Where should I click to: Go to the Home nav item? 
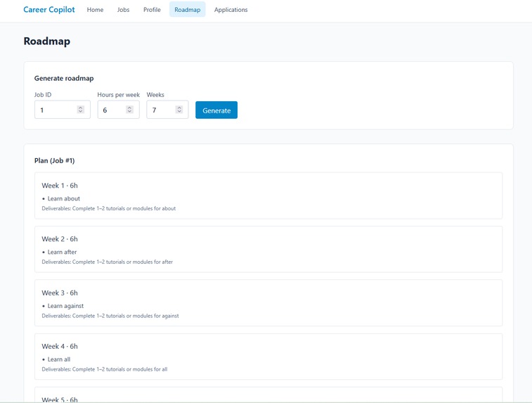[95, 10]
